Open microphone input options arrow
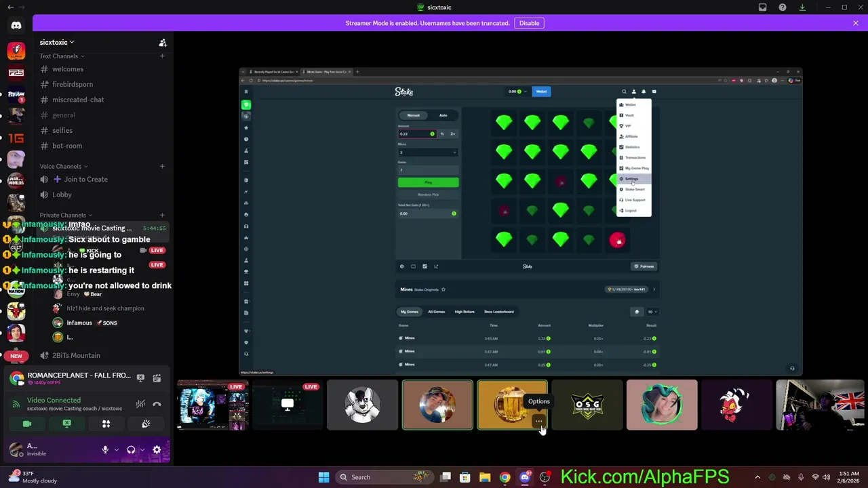The width and height of the screenshot is (868, 488). (x=117, y=449)
